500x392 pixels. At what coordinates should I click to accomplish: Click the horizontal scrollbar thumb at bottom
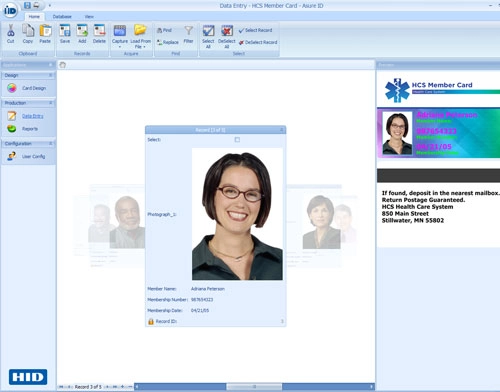click(x=254, y=387)
